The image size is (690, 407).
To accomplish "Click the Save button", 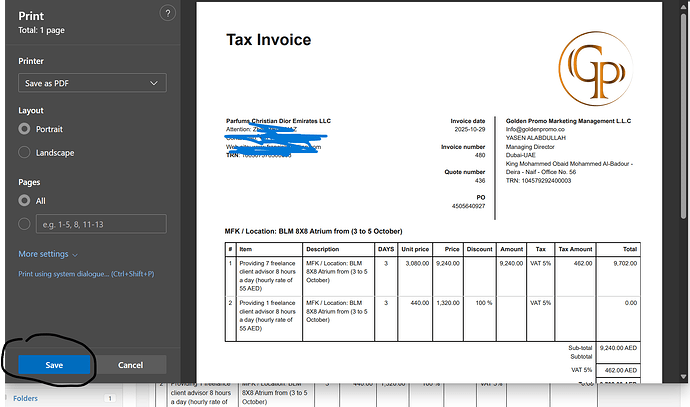I will tap(54, 365).
